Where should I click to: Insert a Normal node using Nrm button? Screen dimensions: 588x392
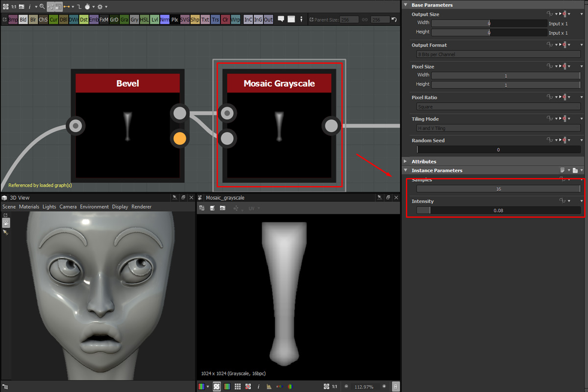point(165,20)
